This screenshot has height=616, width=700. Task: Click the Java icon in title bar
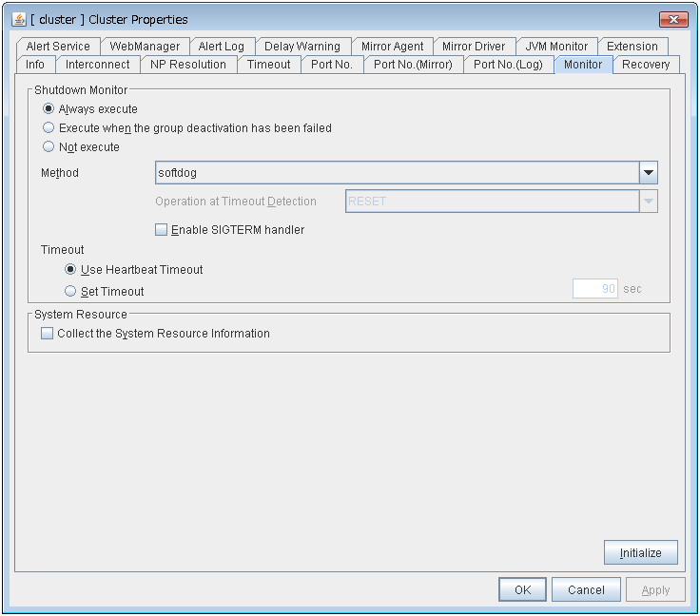pyautogui.click(x=19, y=19)
